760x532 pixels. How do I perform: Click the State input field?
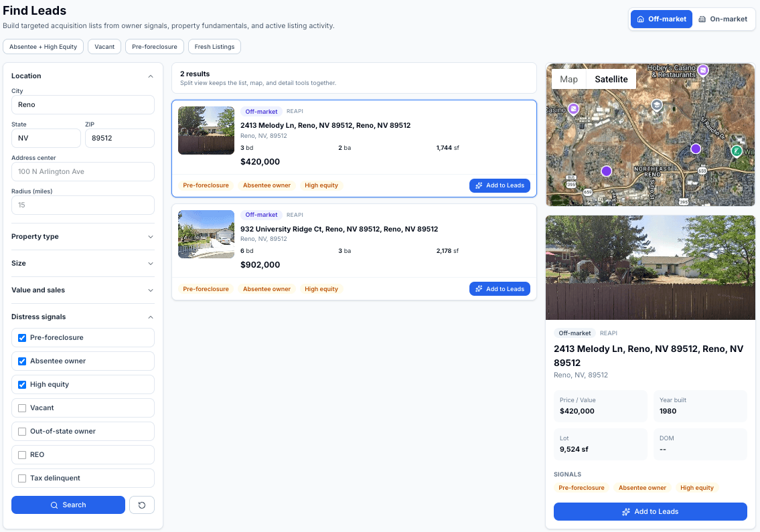[46, 138]
